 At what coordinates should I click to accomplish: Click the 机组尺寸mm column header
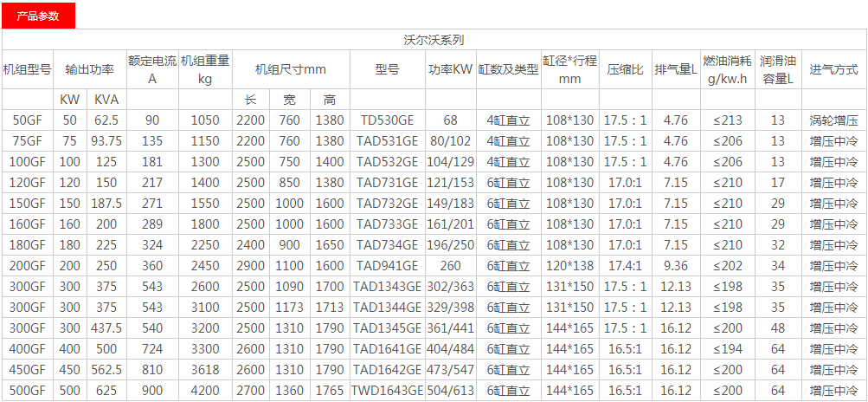[291, 70]
